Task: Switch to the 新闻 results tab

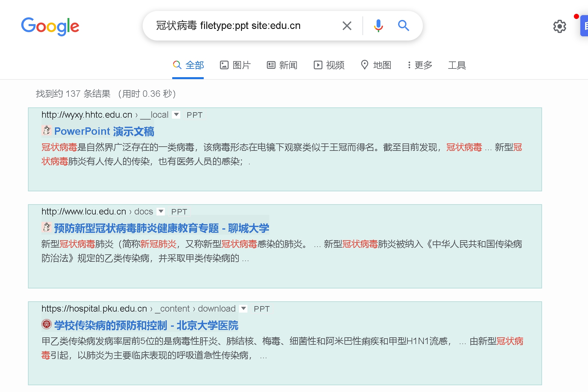Action: coord(282,65)
